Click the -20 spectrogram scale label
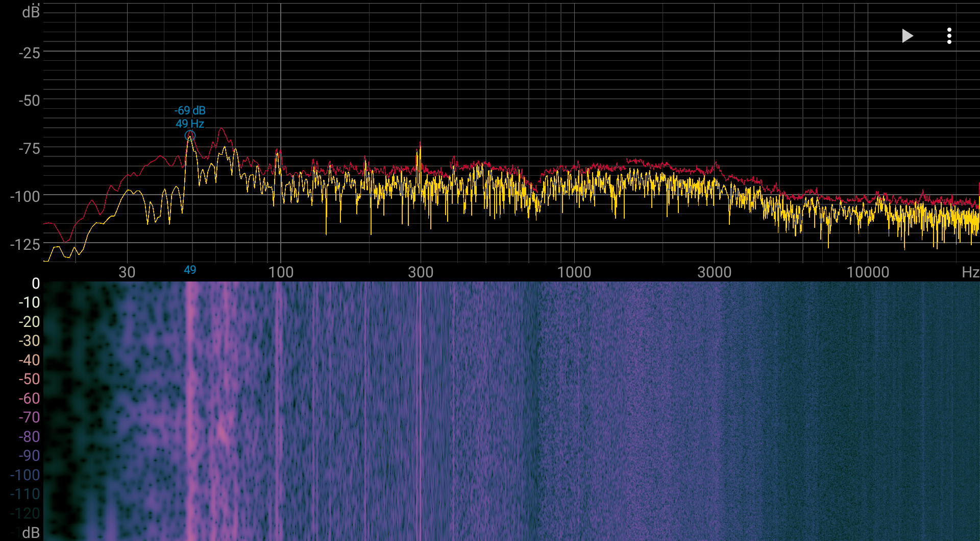The image size is (980, 541). tap(29, 322)
